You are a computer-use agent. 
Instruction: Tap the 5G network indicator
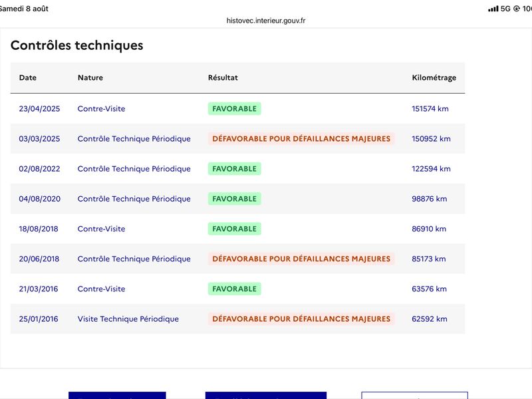tap(505, 9)
